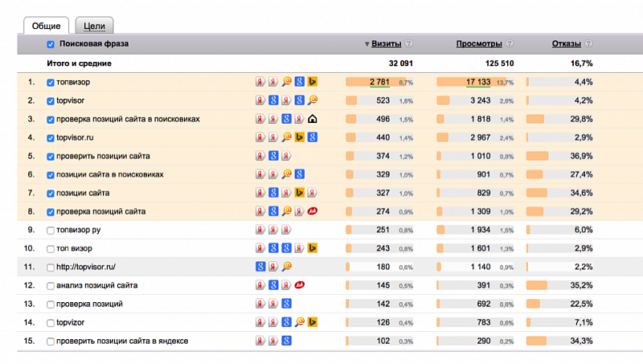This screenshot has height=364, width=643.
Task: Click the sort arrow beside Визиты
Action: point(367,44)
